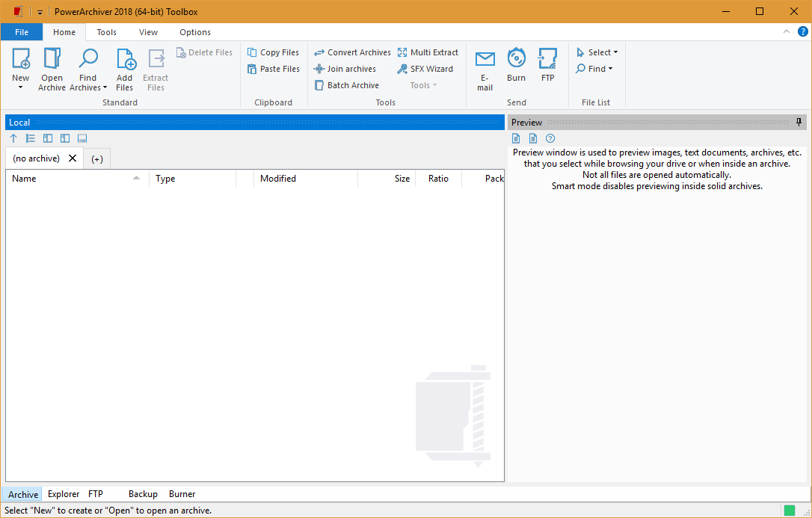The image size is (812, 518).
Task: Collapse the ribbon with the chevron
Action: [x=787, y=31]
